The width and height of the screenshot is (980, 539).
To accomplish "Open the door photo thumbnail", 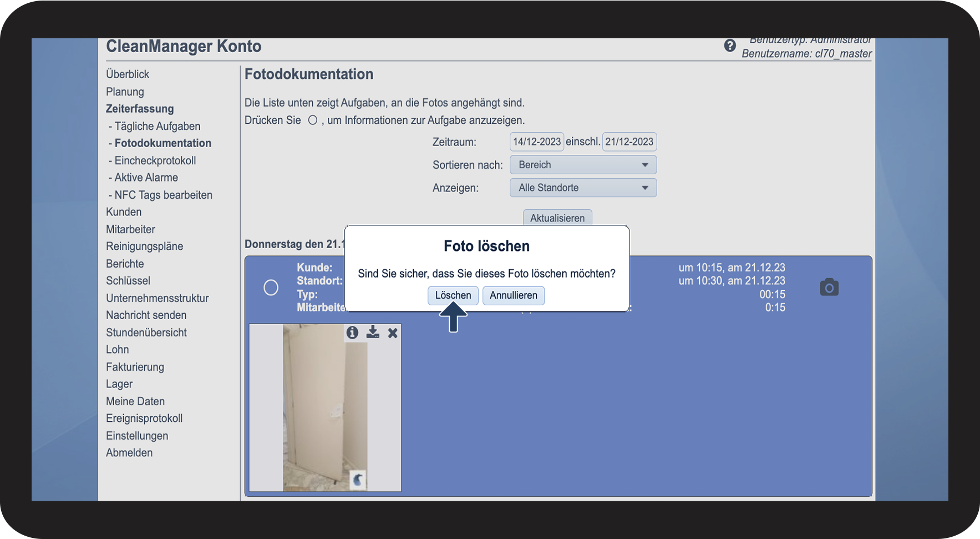I will tap(325, 407).
